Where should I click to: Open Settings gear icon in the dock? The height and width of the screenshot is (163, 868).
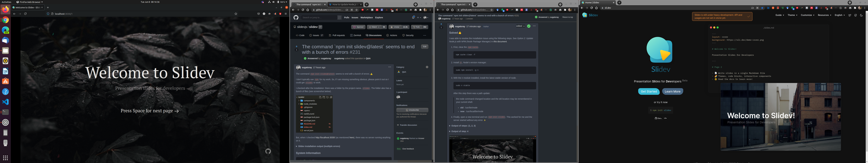click(5, 123)
